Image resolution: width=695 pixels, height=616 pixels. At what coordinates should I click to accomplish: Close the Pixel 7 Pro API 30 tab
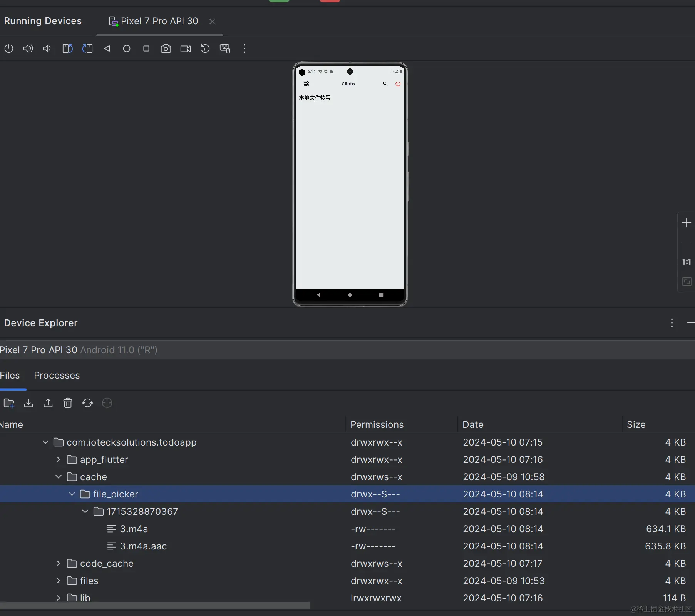212,22
